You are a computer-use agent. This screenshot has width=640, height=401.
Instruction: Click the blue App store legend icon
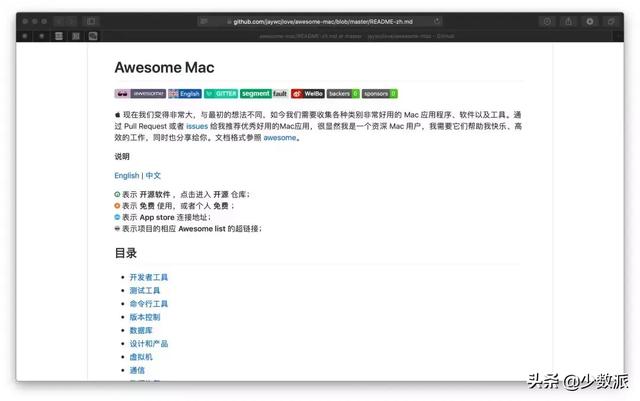(117, 217)
